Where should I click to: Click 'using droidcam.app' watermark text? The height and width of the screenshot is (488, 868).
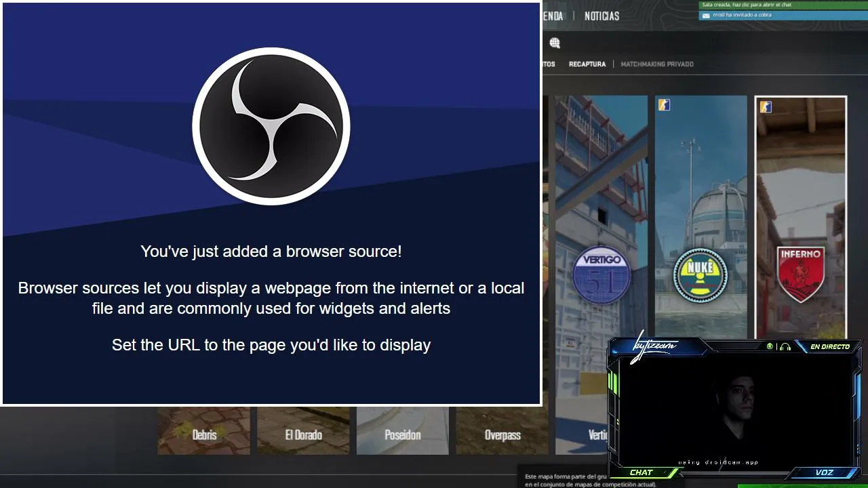click(x=719, y=462)
